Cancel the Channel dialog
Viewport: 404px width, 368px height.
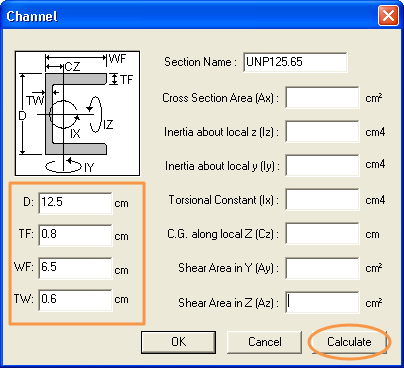[265, 342]
